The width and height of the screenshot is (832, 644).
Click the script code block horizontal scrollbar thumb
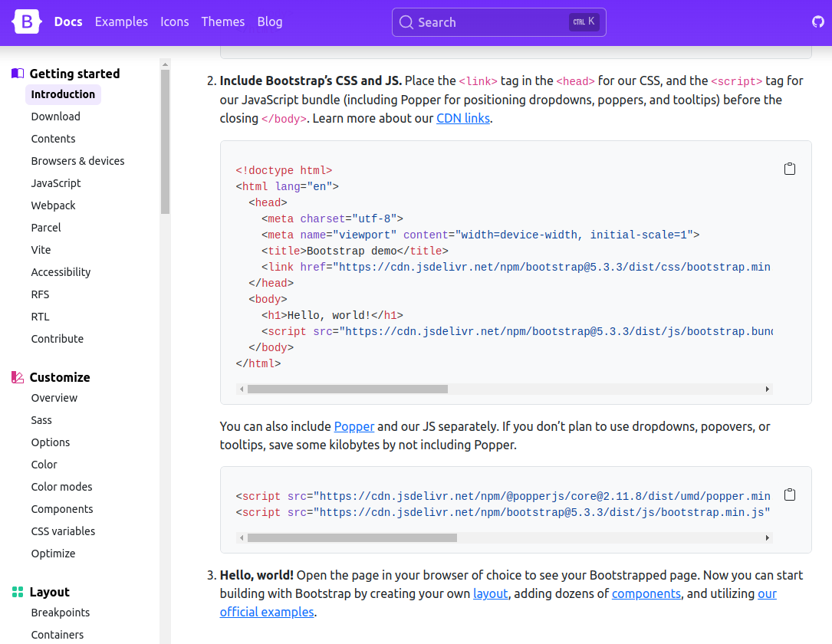[352, 538]
